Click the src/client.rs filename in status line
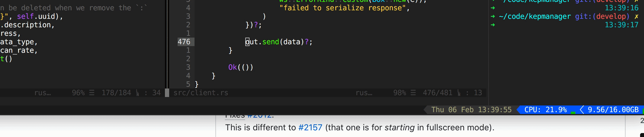Image resolution: width=644 pixels, height=137 pixels. click(x=201, y=93)
